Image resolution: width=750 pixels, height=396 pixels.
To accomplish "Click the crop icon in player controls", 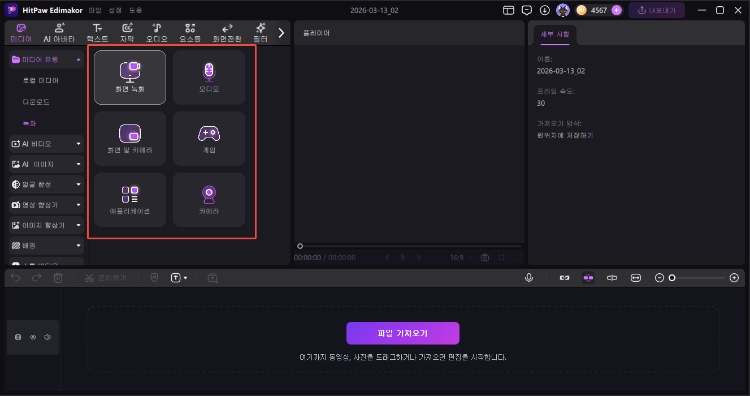I will click(x=501, y=257).
